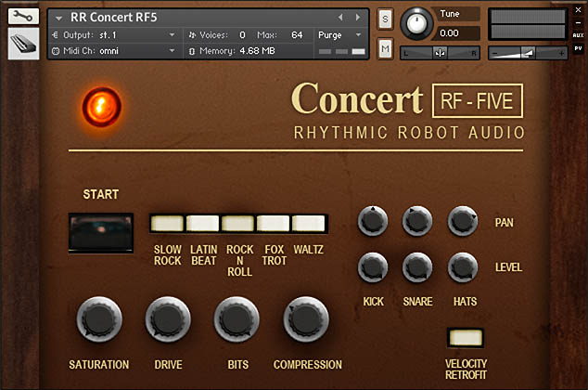The width and height of the screenshot is (588, 390).
Task: Click the KICK level knob
Action: (373, 267)
